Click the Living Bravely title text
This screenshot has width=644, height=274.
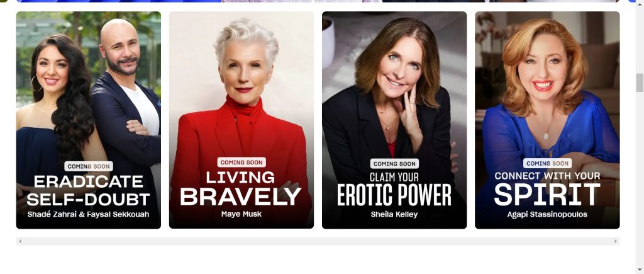click(241, 188)
